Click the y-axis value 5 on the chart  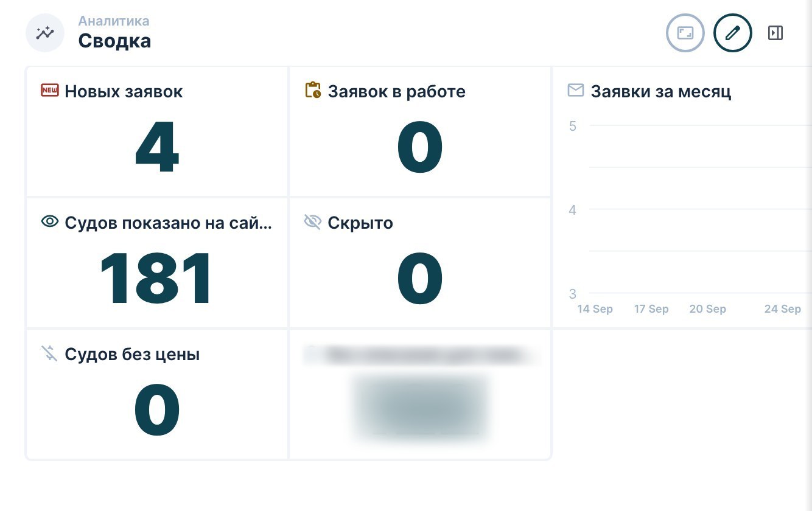572,126
